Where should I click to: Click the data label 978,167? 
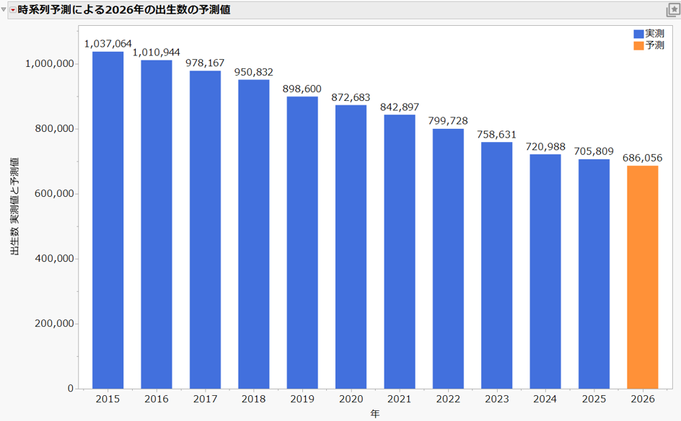[x=205, y=63]
